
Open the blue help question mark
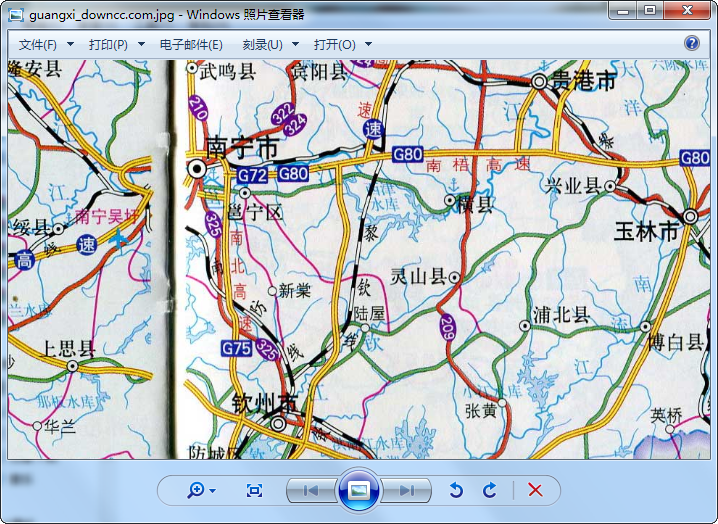[691, 43]
